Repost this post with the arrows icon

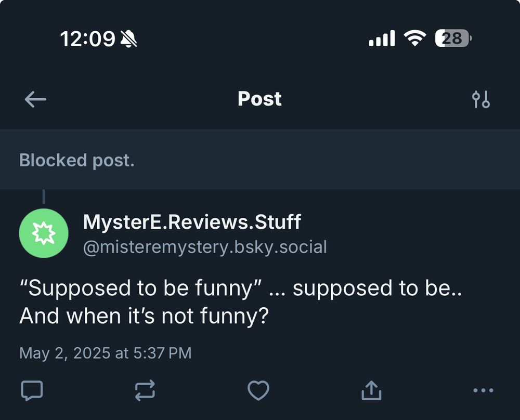pos(145,390)
